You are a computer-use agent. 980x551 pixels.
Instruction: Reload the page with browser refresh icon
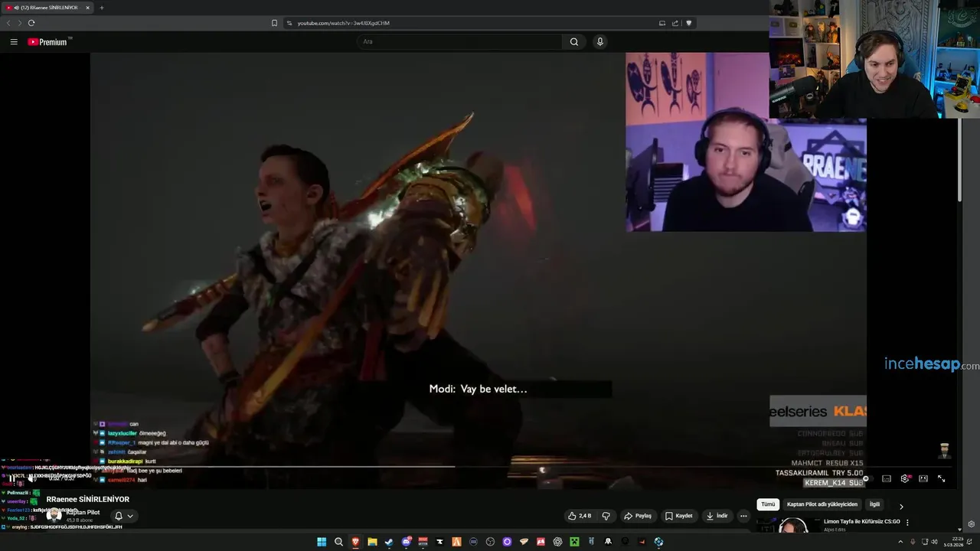pos(31,23)
